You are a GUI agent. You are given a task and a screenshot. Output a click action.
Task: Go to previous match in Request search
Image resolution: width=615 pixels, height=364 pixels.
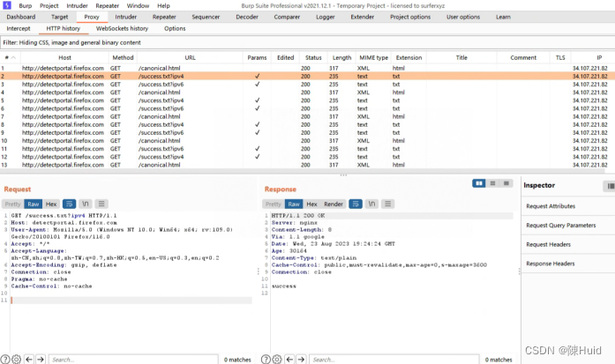[x=29, y=359]
